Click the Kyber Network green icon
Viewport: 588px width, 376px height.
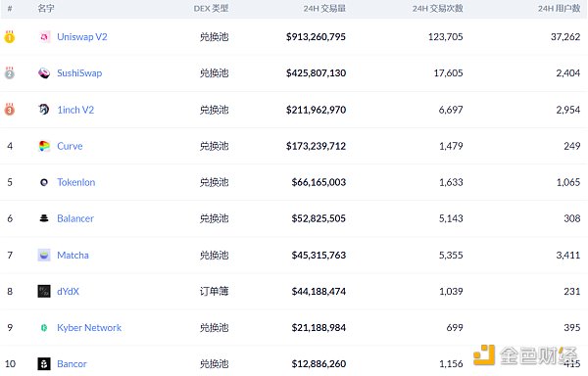(x=44, y=328)
